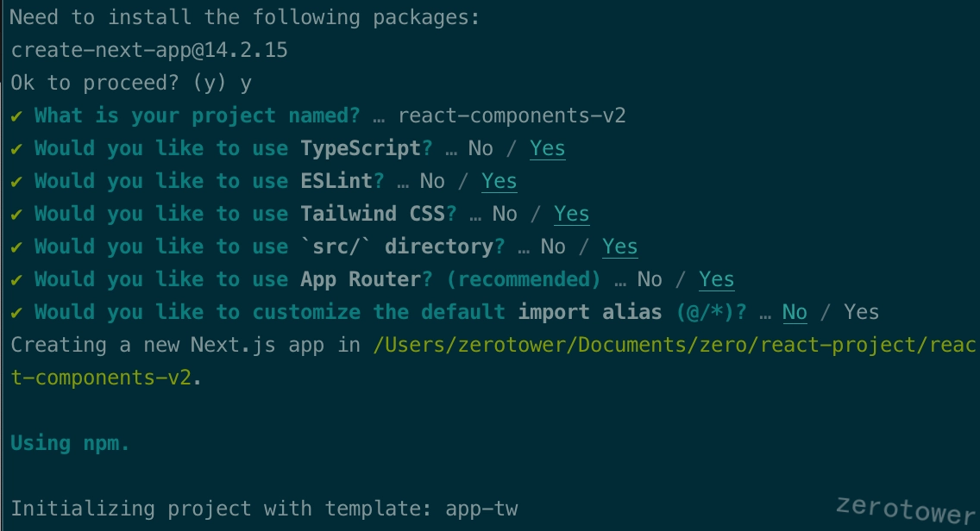Select the underlined Yes for TypeScript
980x531 pixels.
[x=548, y=148]
